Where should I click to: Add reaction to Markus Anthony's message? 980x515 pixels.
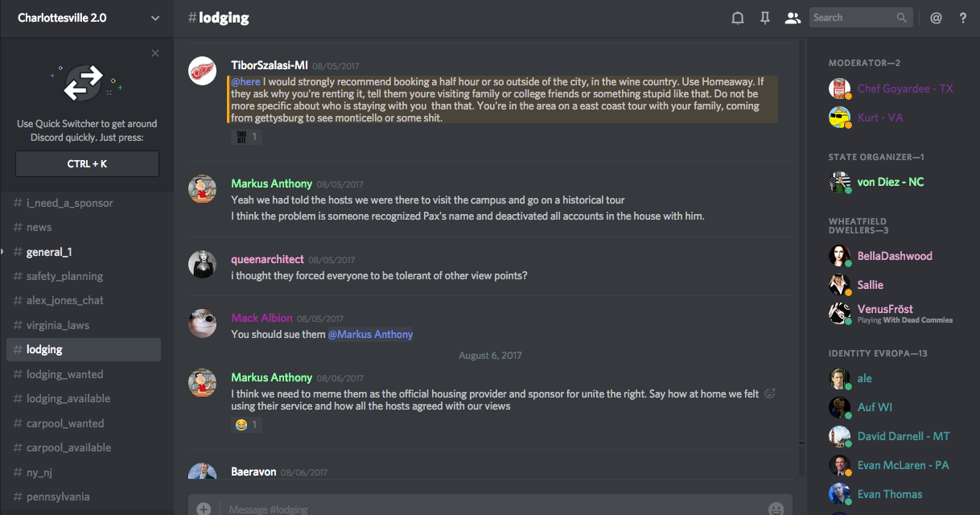[770, 393]
